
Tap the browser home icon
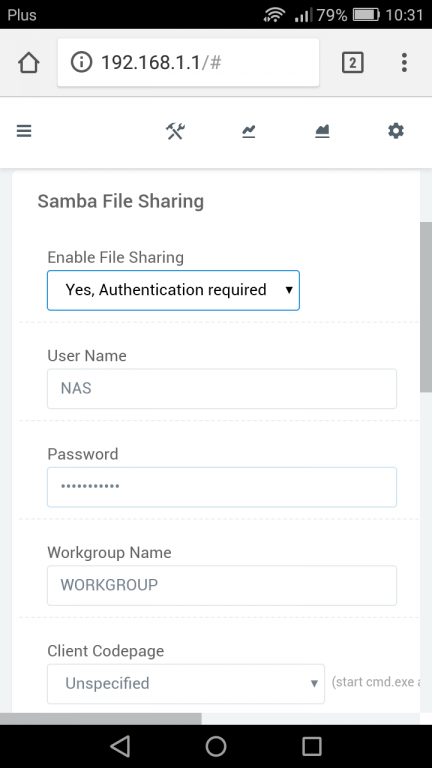tap(29, 63)
